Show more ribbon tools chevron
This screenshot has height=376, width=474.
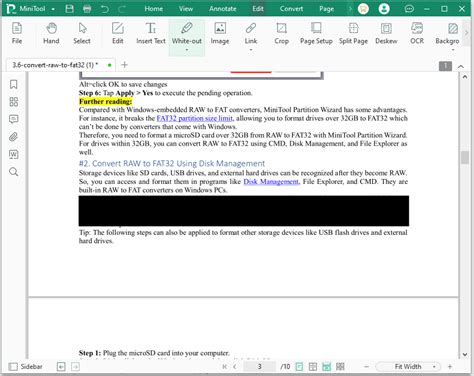click(x=466, y=33)
